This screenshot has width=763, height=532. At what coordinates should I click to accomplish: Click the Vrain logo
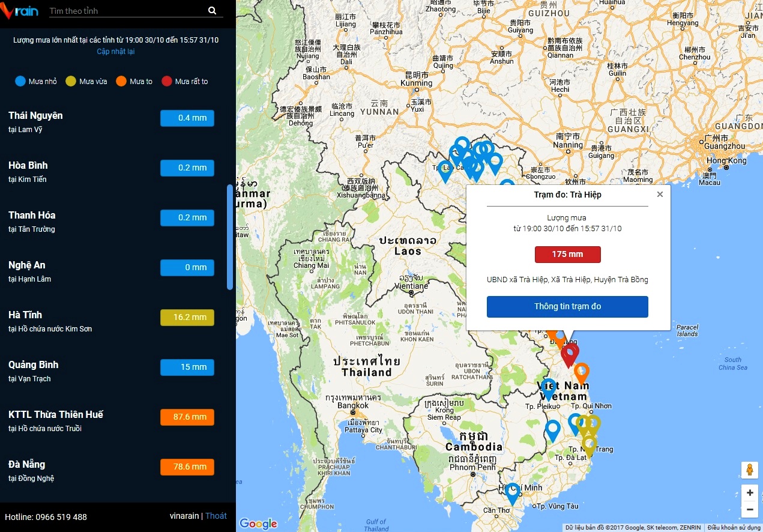point(20,10)
